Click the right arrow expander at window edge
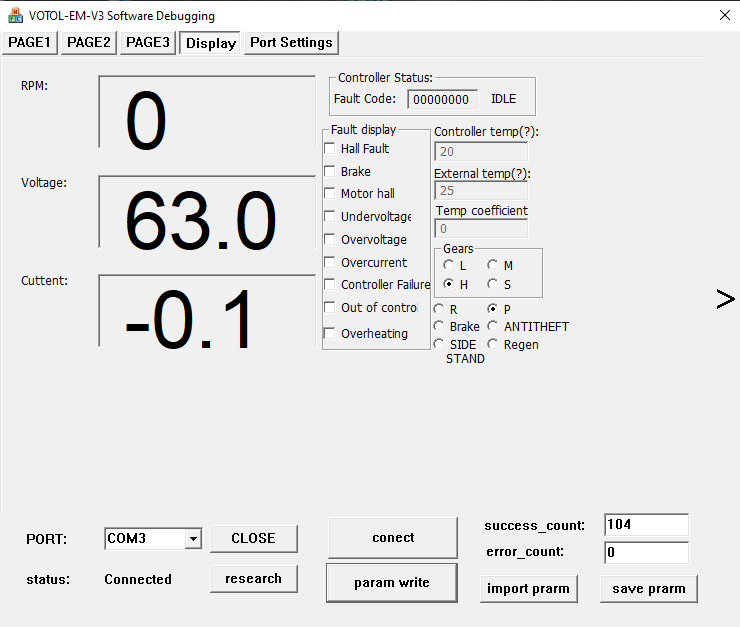740x627 pixels. (725, 299)
